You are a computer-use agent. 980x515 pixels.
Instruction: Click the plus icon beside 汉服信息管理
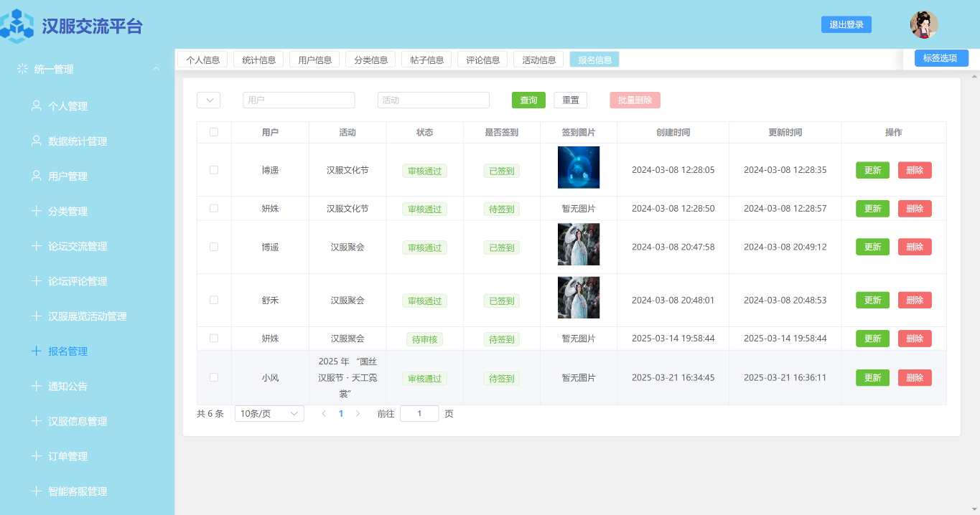pos(36,421)
